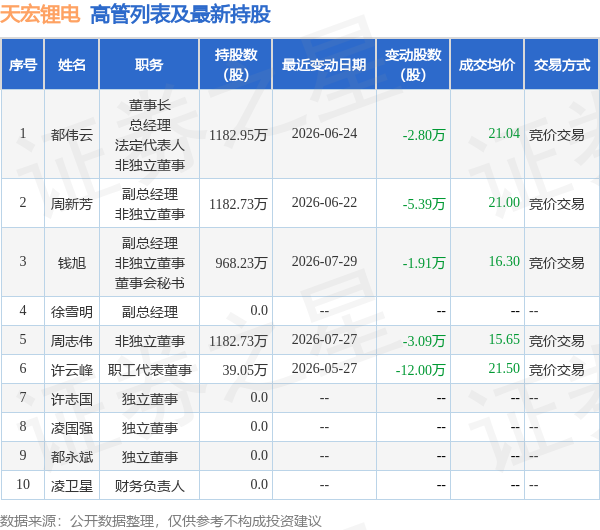
Task: Click the 天宏锂电 title text
Action: coord(40,15)
